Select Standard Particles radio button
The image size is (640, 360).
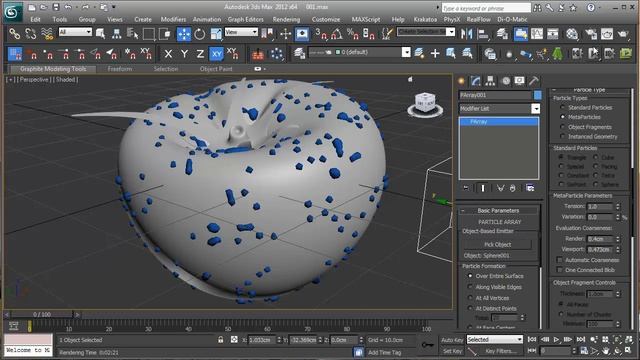tap(562, 107)
